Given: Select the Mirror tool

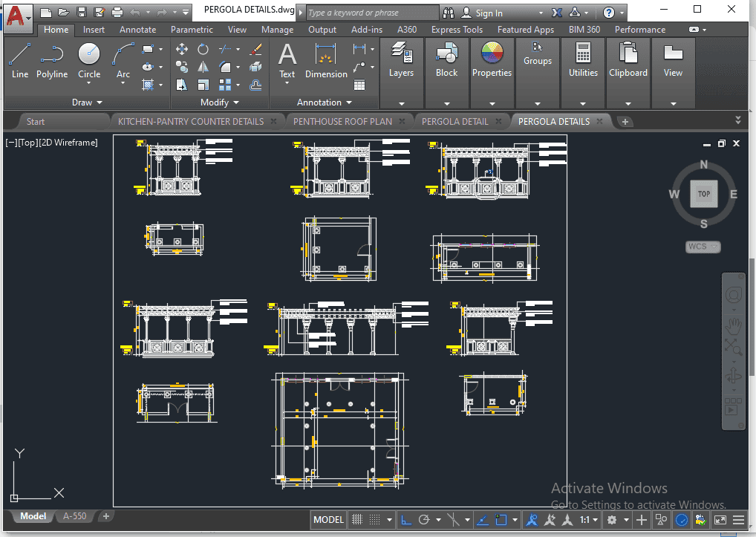Looking at the screenshot, I should [203, 67].
